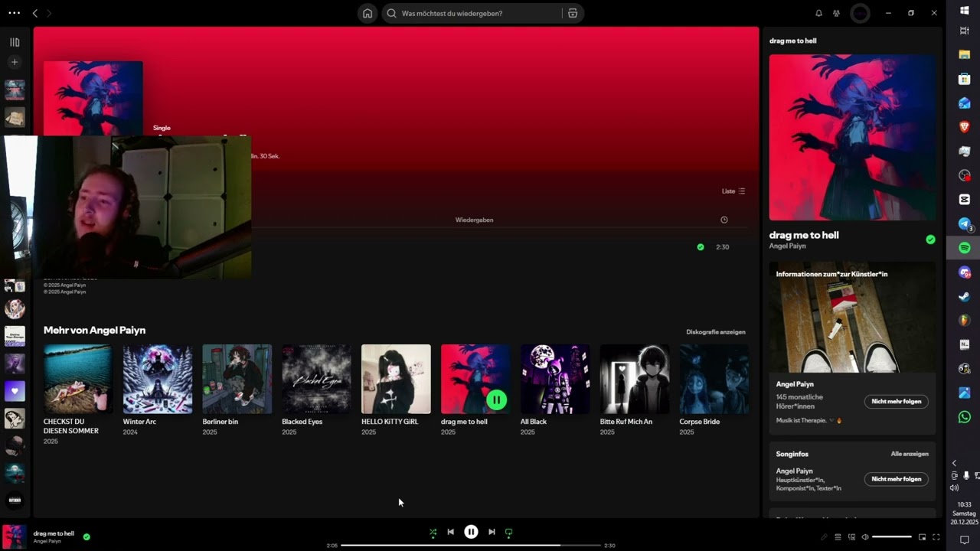Pause playback in the player bar
The width and height of the screenshot is (980, 551).
(x=471, y=532)
